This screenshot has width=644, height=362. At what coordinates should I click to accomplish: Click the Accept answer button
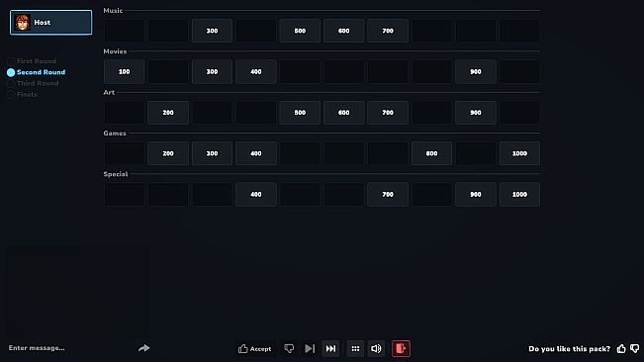click(254, 348)
